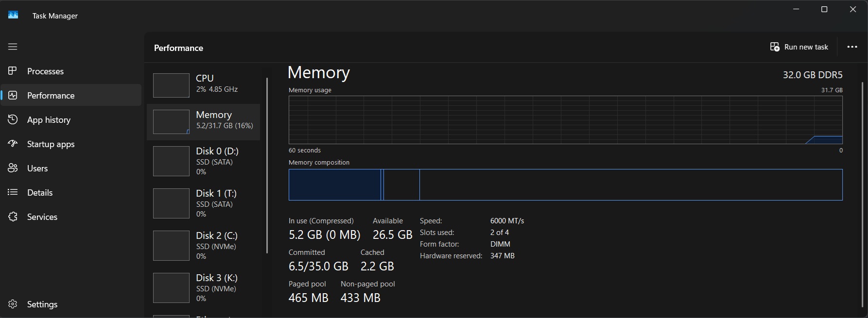Click the 2.2 GB cached value
Viewport: 868px width, 318px height.
coord(377,267)
